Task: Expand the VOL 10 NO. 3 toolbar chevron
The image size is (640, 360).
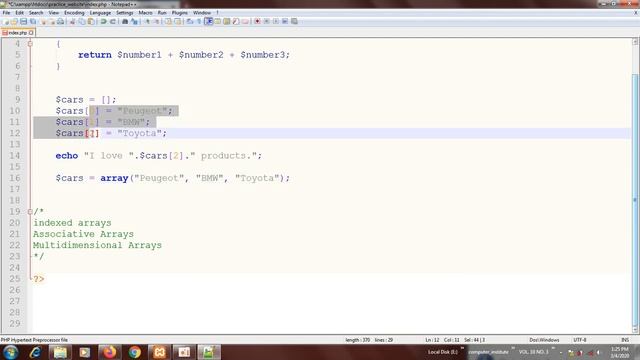Action: (x=553, y=348)
